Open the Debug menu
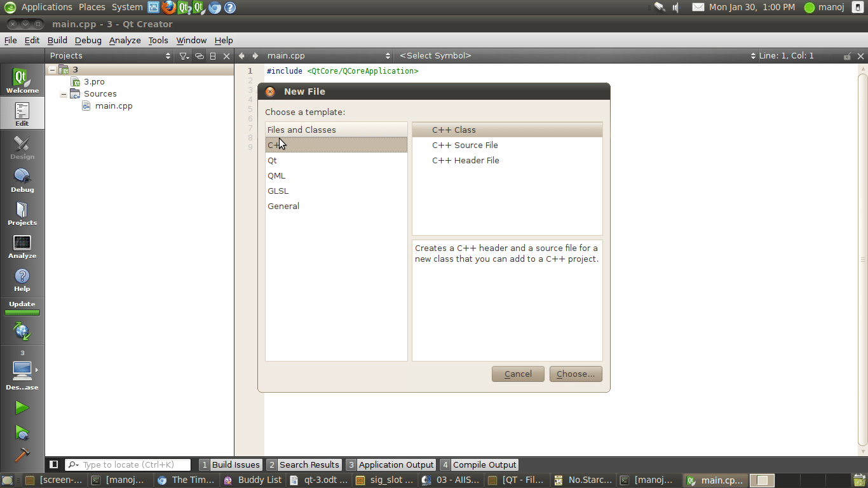The image size is (868, 488). pos(88,40)
